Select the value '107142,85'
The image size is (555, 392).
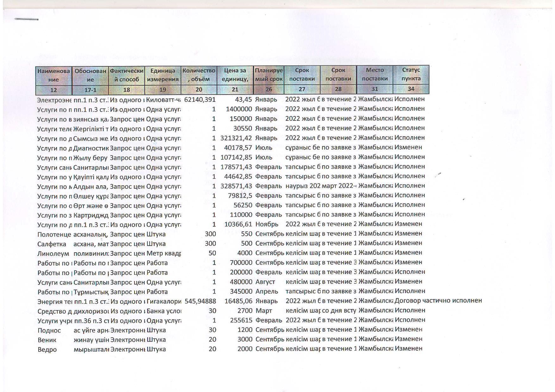[x=236, y=157]
